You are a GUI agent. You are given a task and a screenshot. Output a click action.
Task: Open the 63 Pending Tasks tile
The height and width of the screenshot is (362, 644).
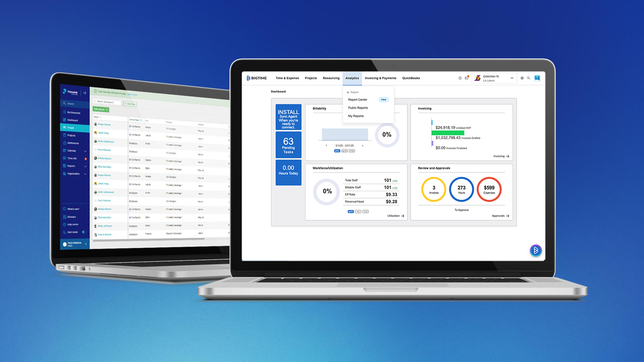point(288,145)
